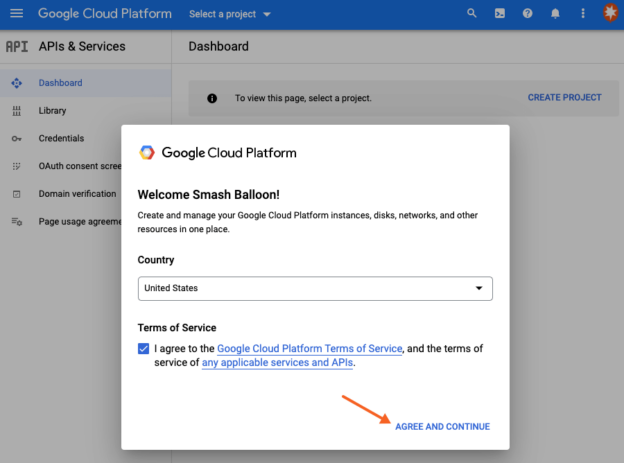Open Google Cloud Platform Terms of Service link

coord(309,349)
